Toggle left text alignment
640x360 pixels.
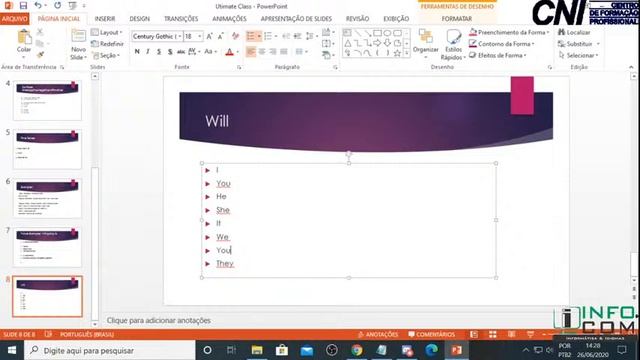tap(251, 52)
